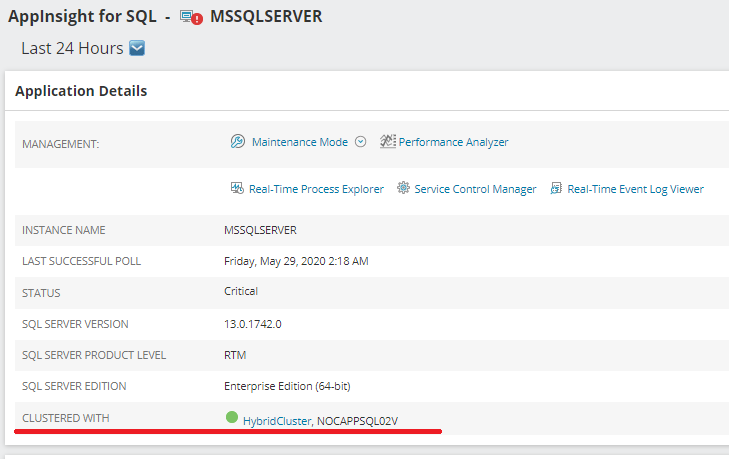Click the Service Control Manager gear icon
This screenshot has width=743, height=459.
[x=403, y=188]
